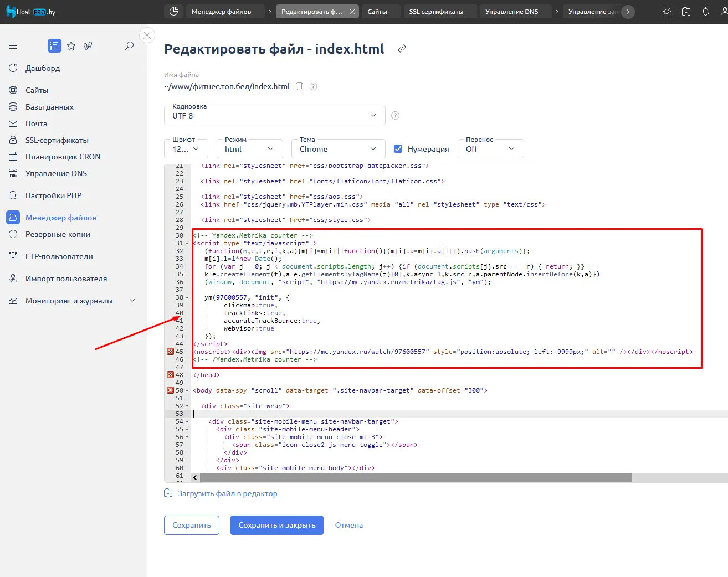Image resolution: width=728 pixels, height=577 pixels.
Task: Open Базы данных in sidebar menu
Action: point(49,107)
